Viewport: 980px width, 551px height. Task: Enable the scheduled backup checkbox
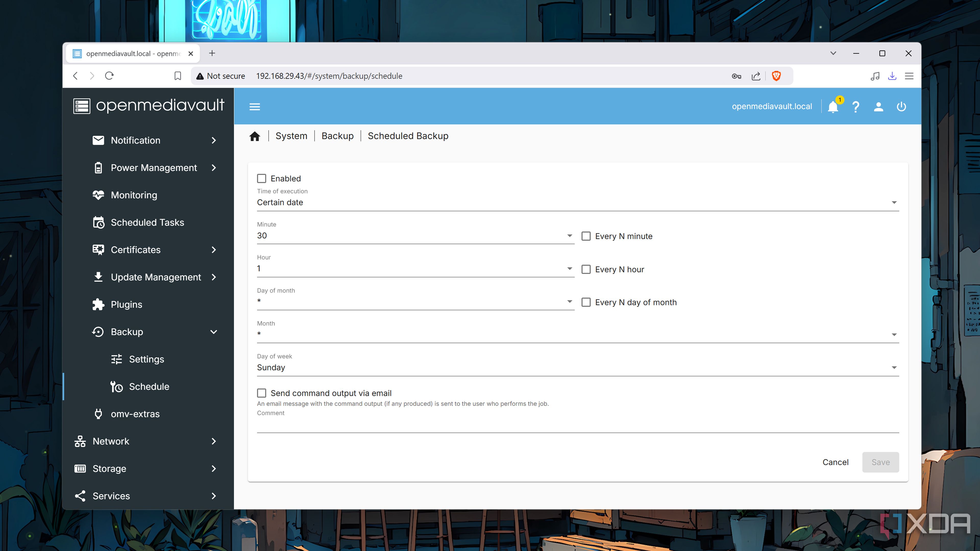point(261,178)
